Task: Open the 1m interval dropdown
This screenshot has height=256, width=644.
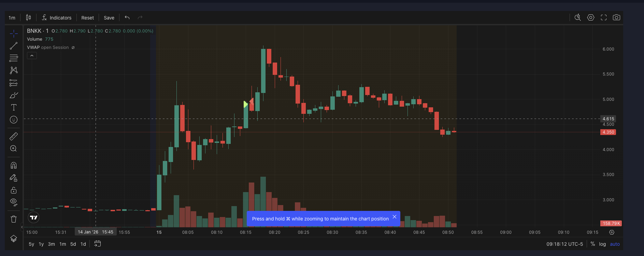Action: [12, 18]
